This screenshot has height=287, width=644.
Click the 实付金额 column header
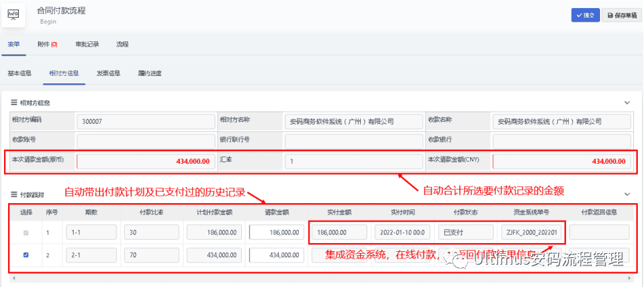pos(339,213)
